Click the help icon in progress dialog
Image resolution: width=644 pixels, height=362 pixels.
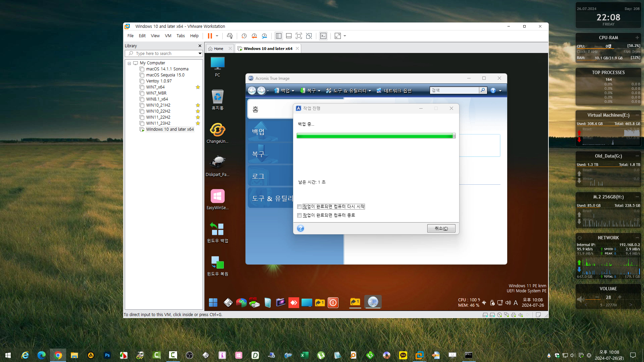301,228
